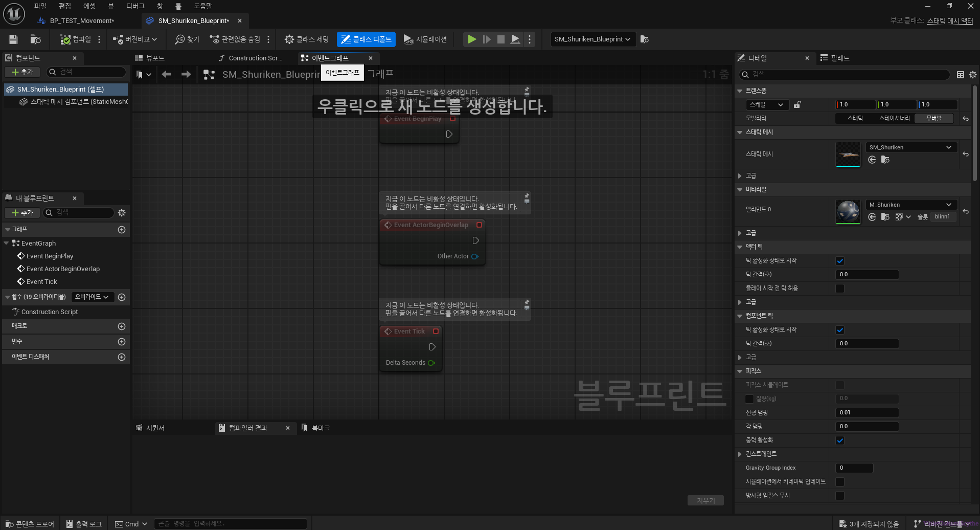Screen dimensions: 980x530
Task: Open the SM_Shuriken static mesh dropdown
Action: pos(910,147)
